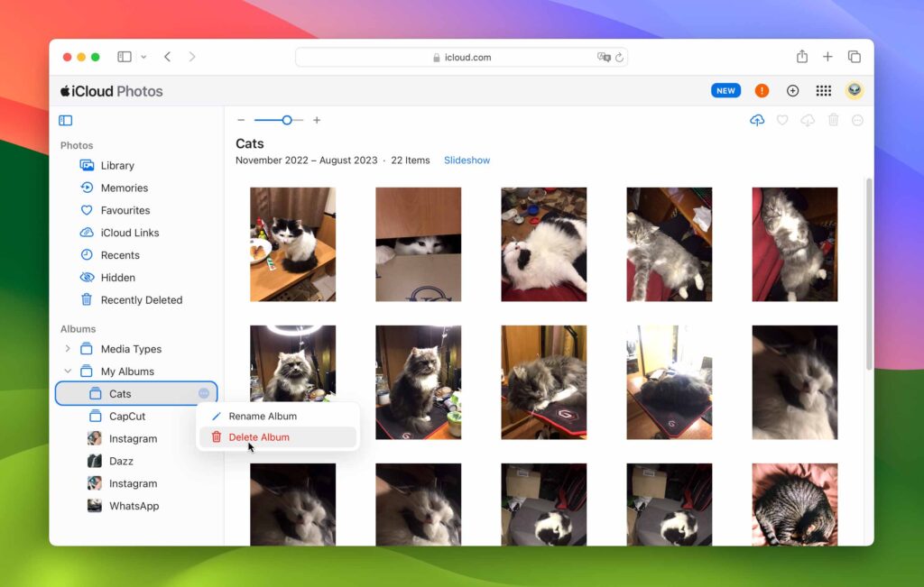Collapse the My Albums group
924x587 pixels.
[68, 371]
